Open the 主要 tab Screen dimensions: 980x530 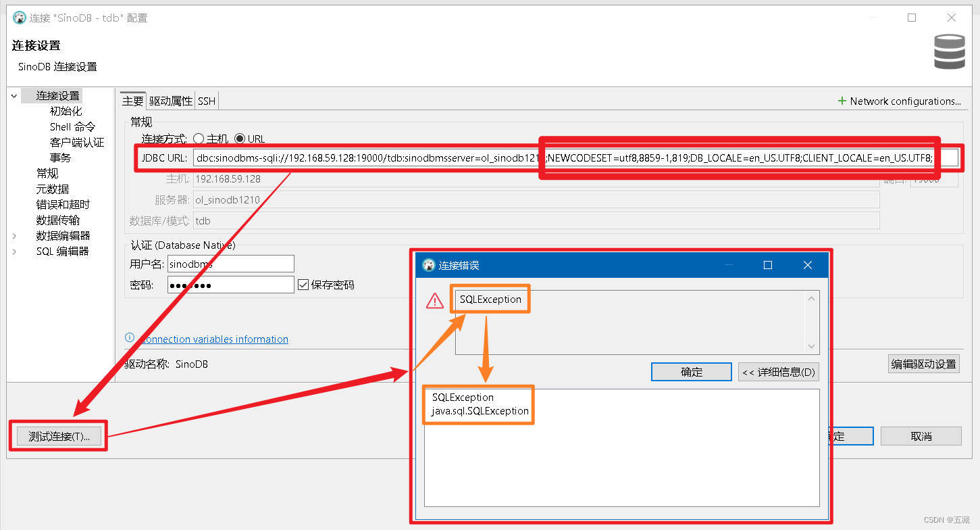(132, 101)
